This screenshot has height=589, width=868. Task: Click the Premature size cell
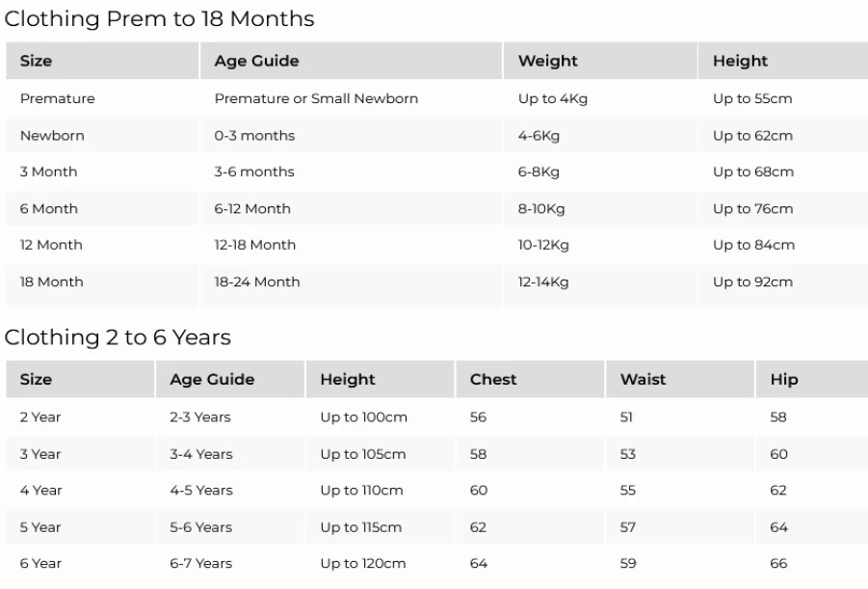coord(102,98)
